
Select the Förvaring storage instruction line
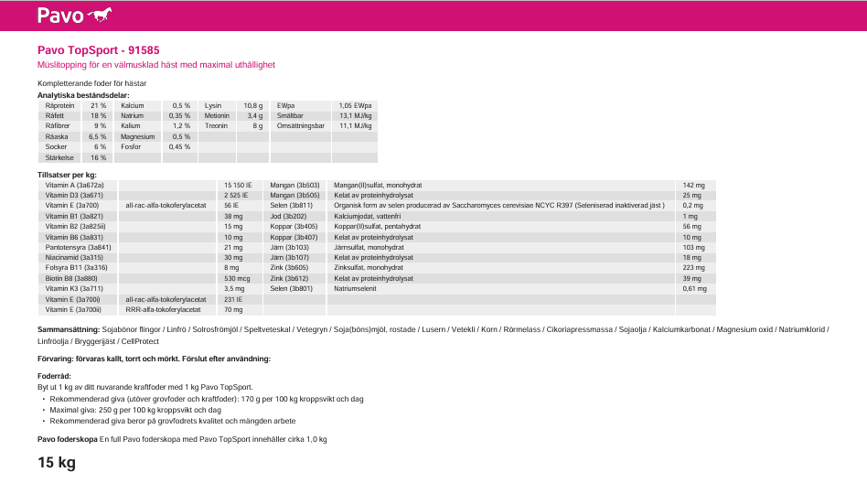tap(154, 359)
